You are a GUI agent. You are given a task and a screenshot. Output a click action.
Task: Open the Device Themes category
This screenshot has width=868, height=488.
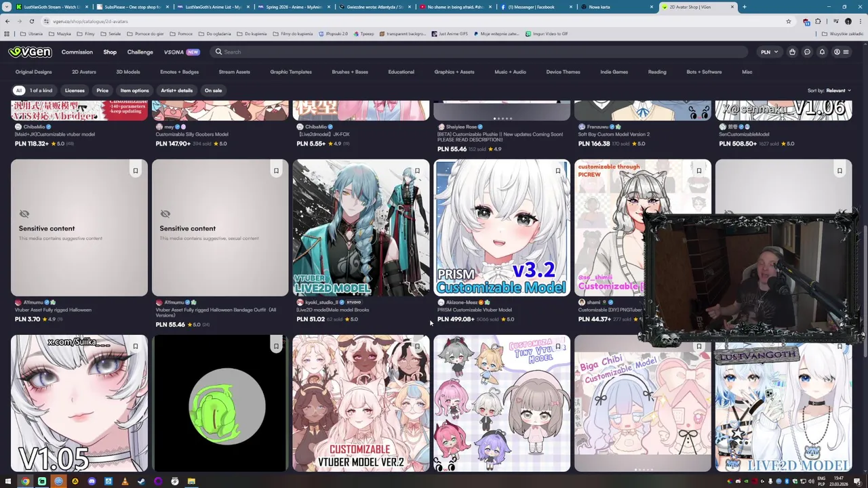tap(563, 72)
